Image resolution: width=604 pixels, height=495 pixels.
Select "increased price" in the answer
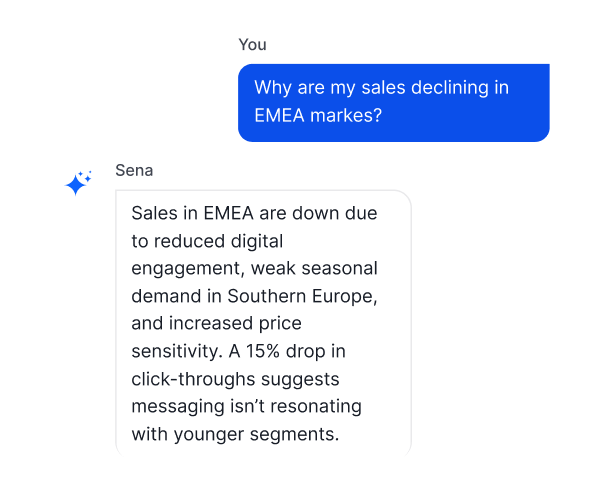(235, 323)
